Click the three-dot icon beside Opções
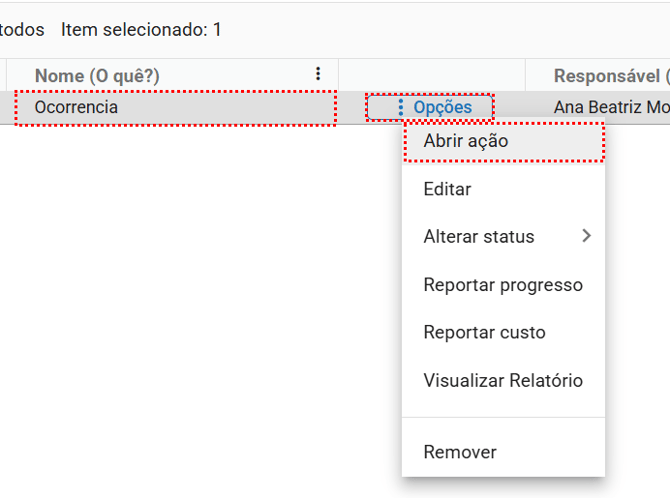The image size is (670, 498). coord(401,108)
